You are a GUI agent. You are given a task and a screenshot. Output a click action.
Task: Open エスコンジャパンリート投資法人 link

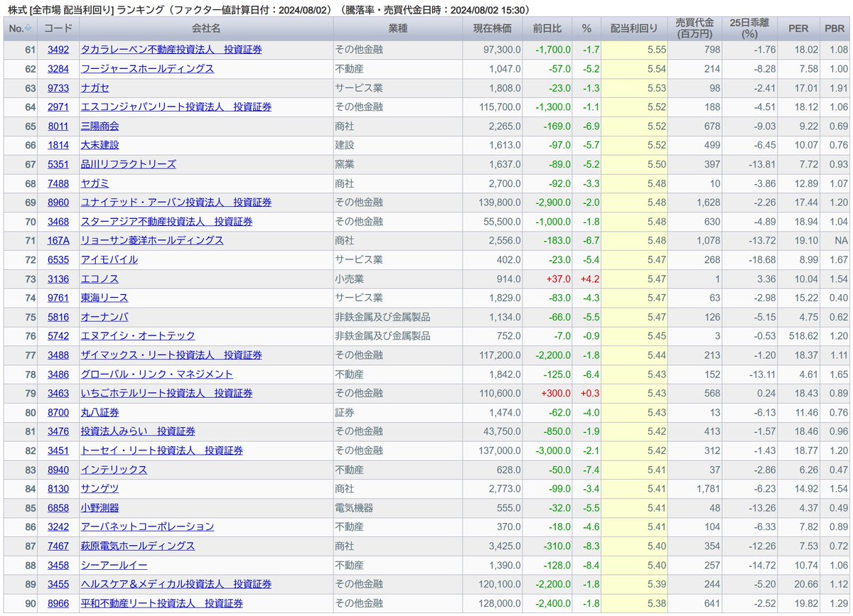[x=176, y=107]
